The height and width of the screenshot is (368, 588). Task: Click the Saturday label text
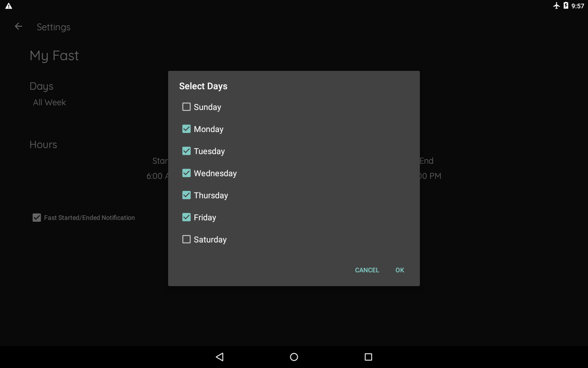click(210, 240)
